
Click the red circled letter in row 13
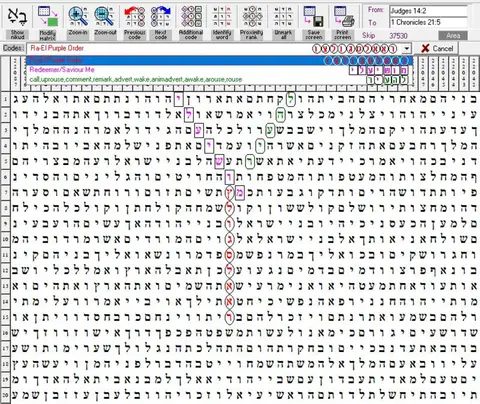coord(229,286)
